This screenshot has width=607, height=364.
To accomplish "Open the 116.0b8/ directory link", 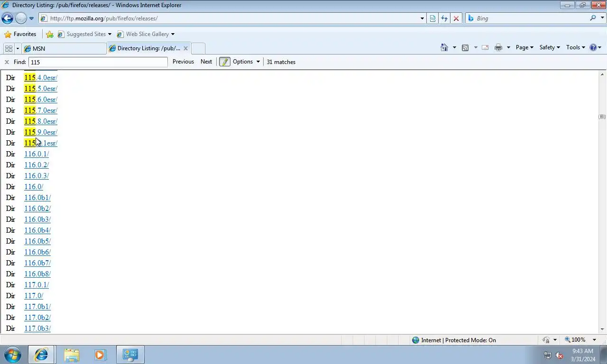I will click(37, 274).
